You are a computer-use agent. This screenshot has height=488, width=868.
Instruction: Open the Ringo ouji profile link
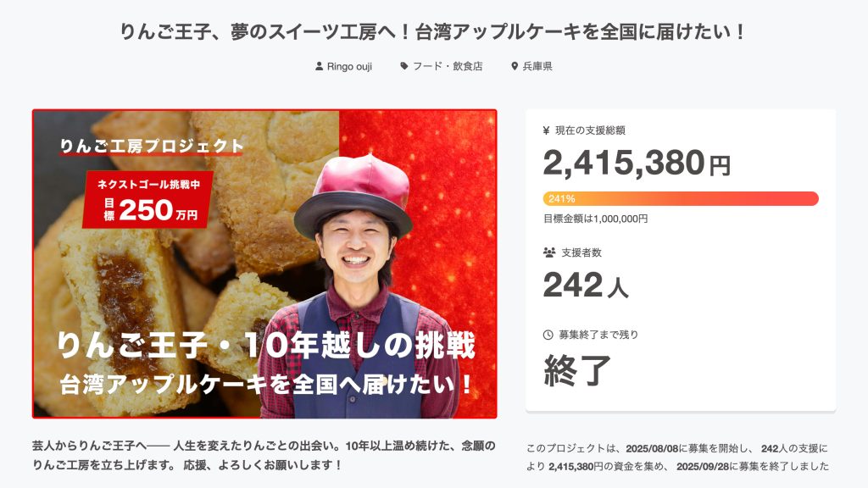point(349,66)
